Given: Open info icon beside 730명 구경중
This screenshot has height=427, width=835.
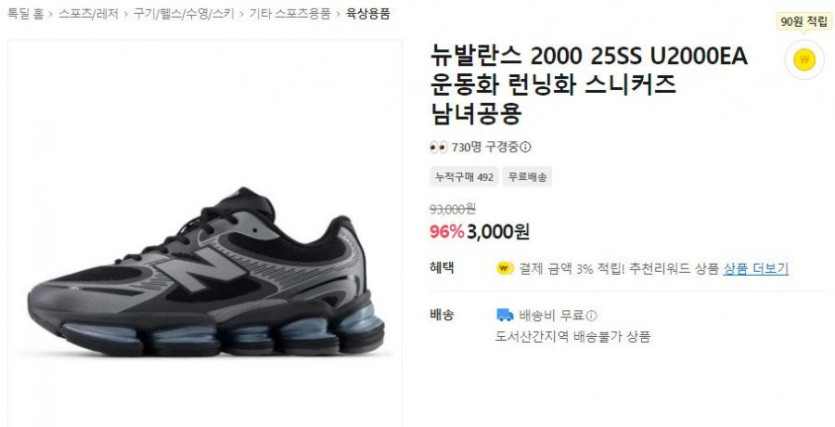Looking at the screenshot, I should click(526, 147).
